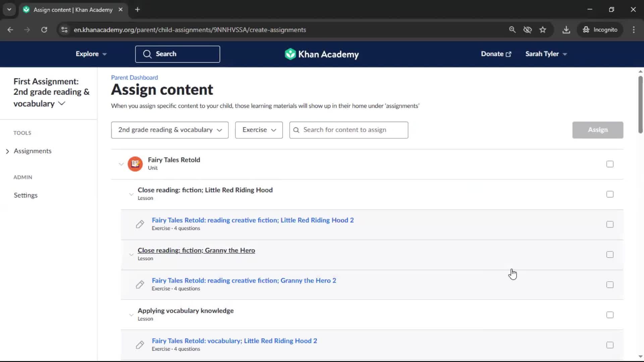
Task: Click the scrollbar up arrow
Action: click(x=640, y=71)
